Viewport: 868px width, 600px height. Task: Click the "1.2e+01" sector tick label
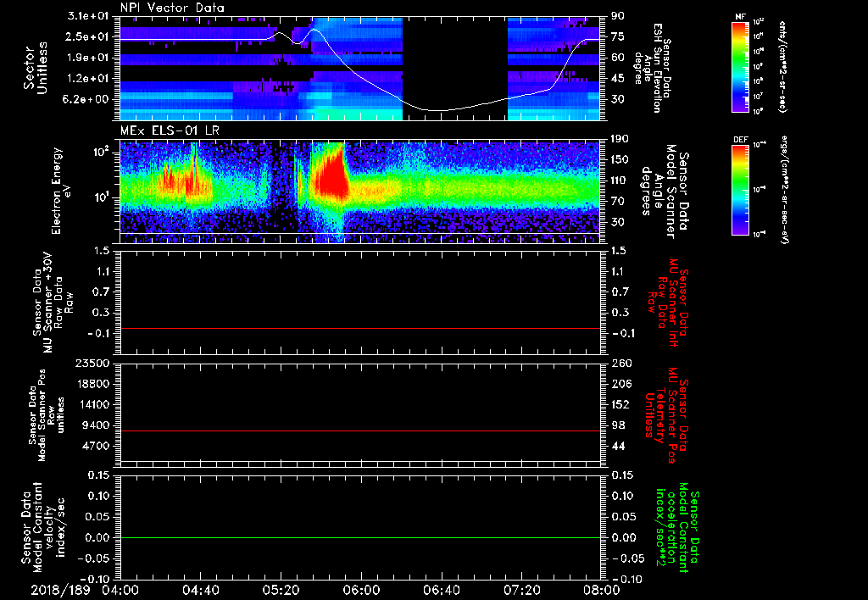click(x=88, y=79)
